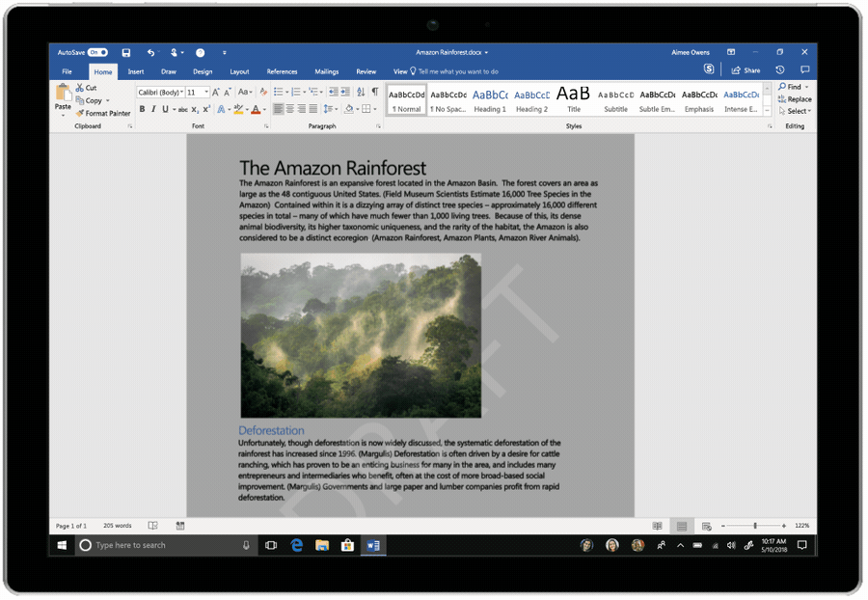The image size is (868, 600).
Task: Click the zoom slider in status bar
Action: pos(754,526)
